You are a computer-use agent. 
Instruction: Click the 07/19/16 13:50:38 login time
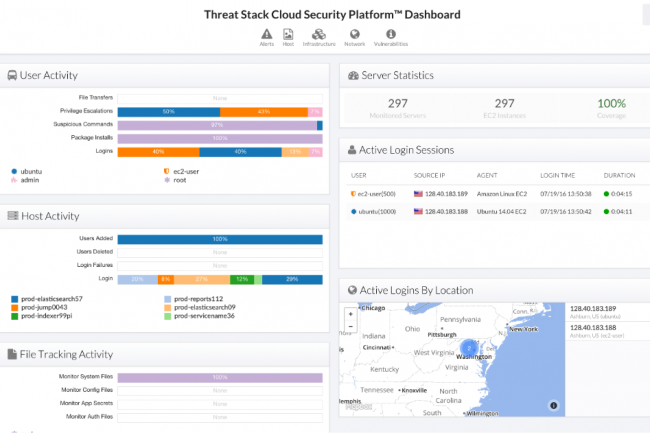pyautogui.click(x=565, y=194)
